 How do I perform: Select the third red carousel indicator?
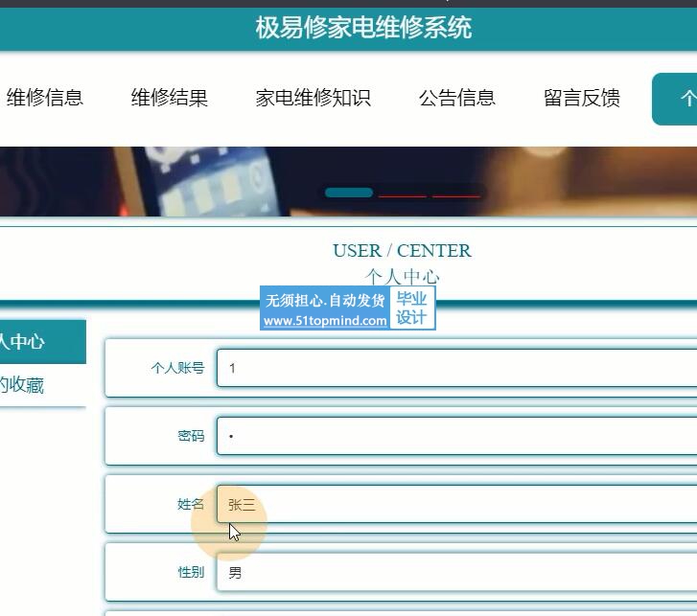456,194
